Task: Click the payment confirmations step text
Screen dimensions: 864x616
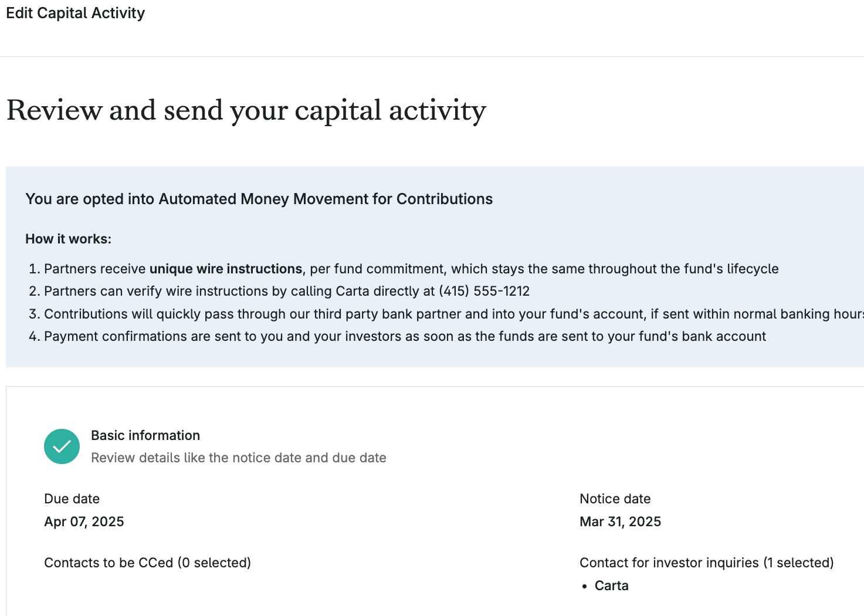Action: 405,336
